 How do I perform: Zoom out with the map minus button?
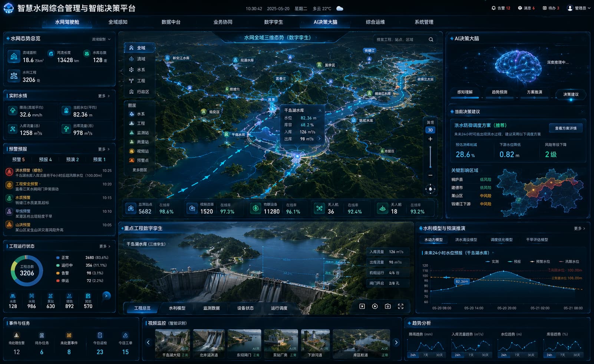430,175
